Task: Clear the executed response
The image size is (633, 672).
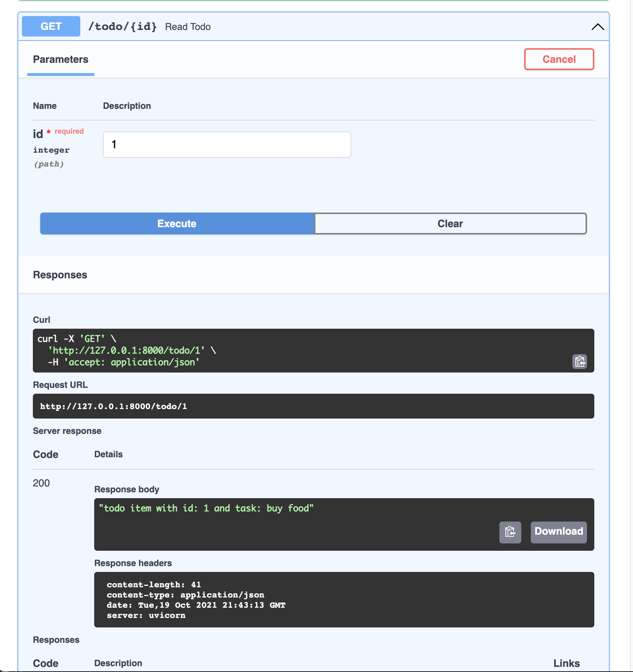Action: coord(450,224)
